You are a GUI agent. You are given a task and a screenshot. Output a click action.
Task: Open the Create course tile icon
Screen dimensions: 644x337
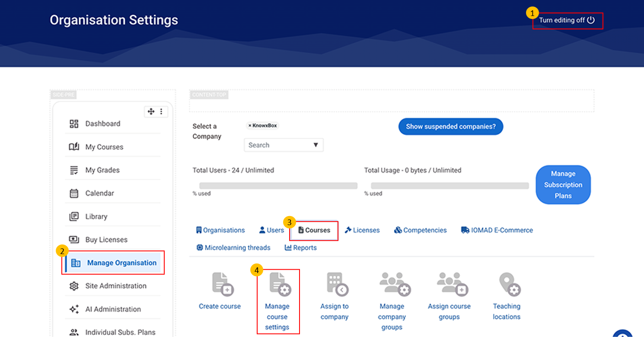pyautogui.click(x=223, y=284)
